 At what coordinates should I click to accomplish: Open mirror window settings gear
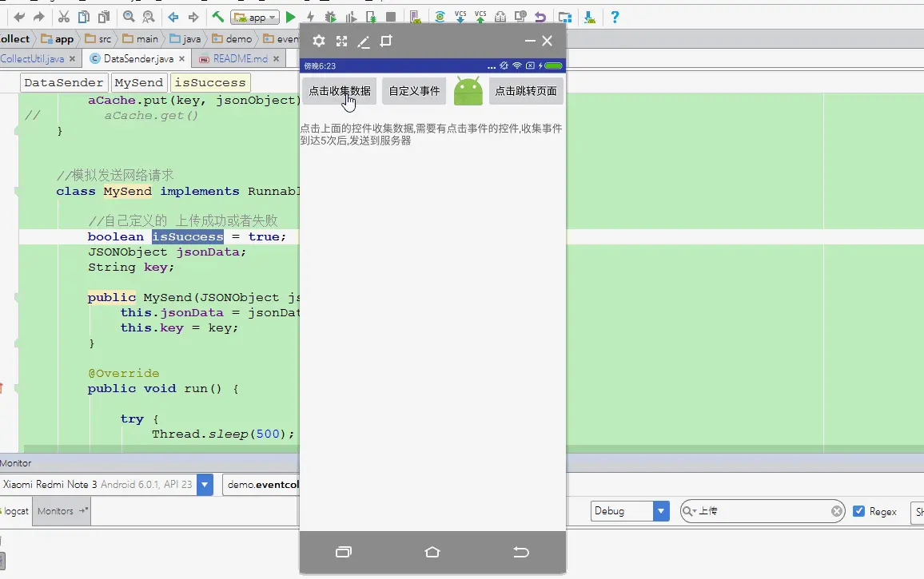tap(319, 41)
